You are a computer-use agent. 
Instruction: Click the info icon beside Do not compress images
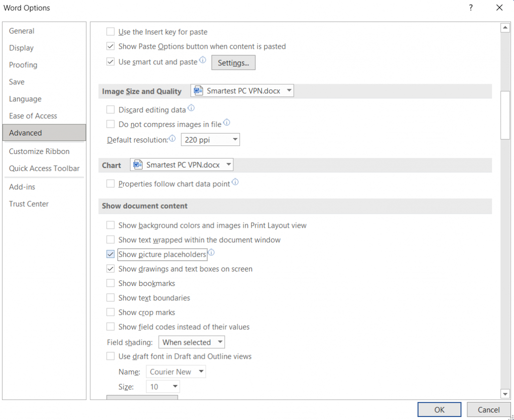[226, 122]
